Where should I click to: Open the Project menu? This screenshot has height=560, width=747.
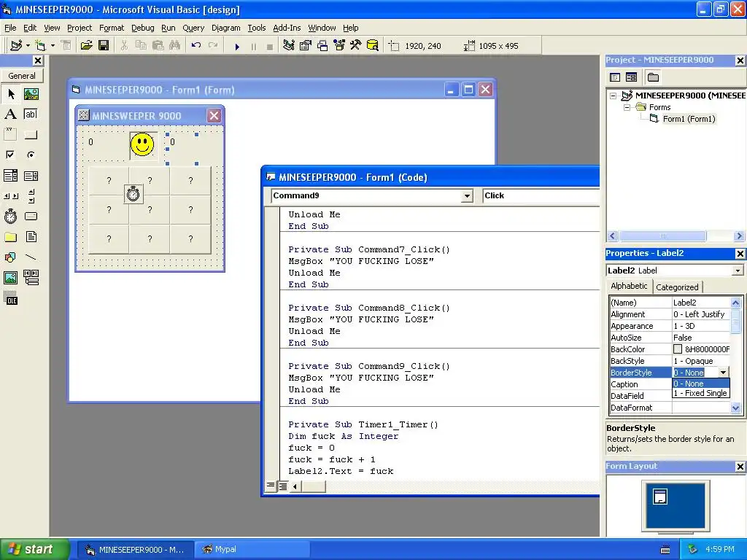[79, 28]
